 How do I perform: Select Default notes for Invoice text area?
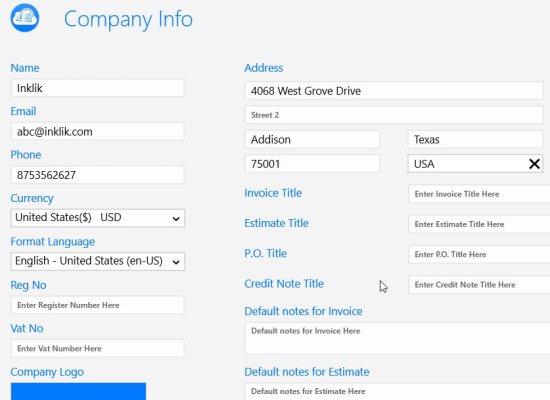(x=397, y=338)
